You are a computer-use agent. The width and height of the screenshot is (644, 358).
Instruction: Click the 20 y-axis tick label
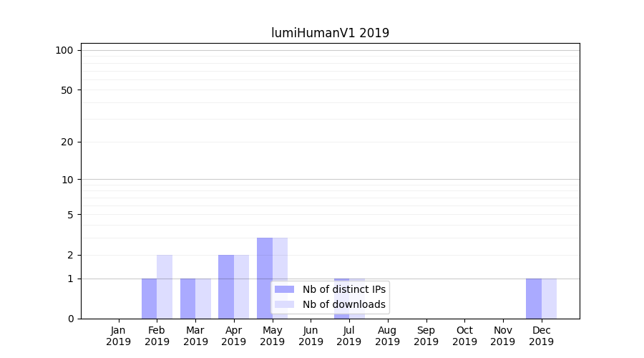(x=67, y=142)
